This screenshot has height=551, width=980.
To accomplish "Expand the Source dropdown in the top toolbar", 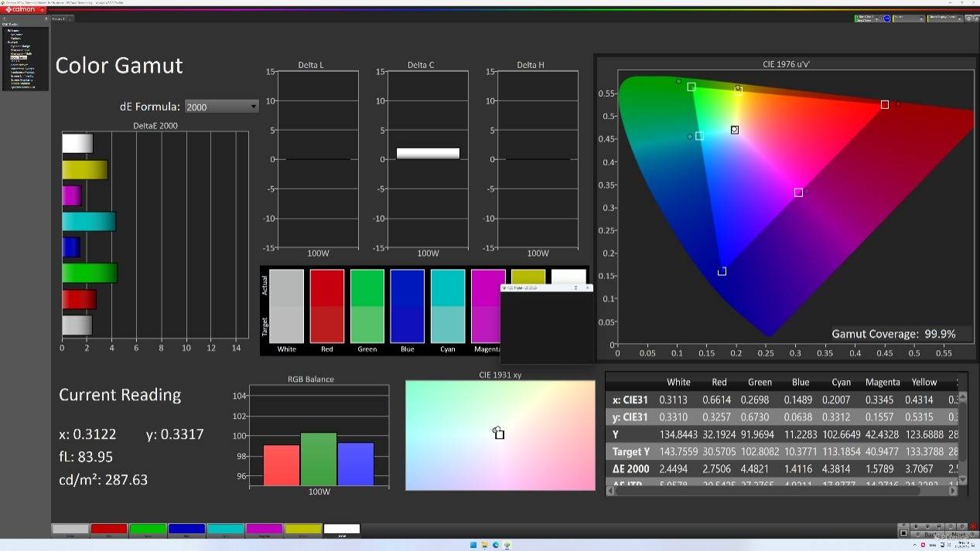I will click(910, 18).
